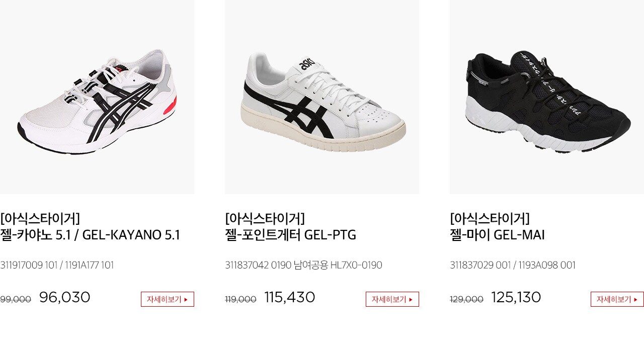Click the struck-through price 129,000
The image size is (644, 347).
[466, 299]
